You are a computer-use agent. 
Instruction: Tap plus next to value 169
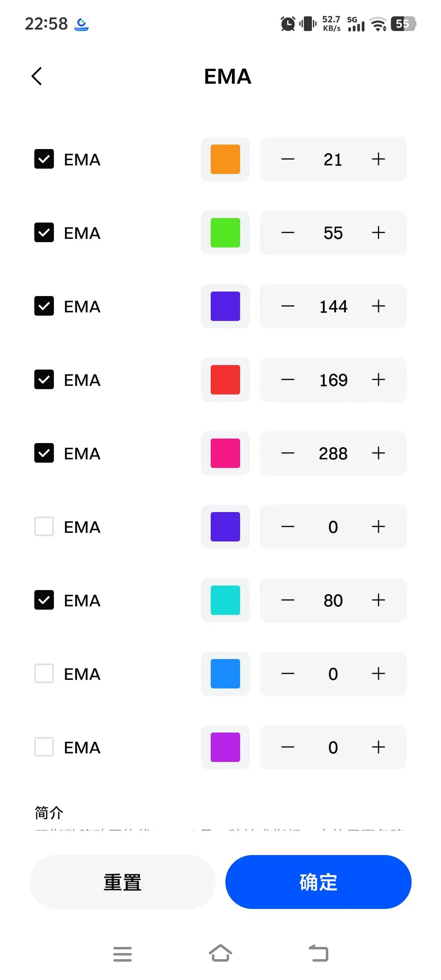pos(379,380)
